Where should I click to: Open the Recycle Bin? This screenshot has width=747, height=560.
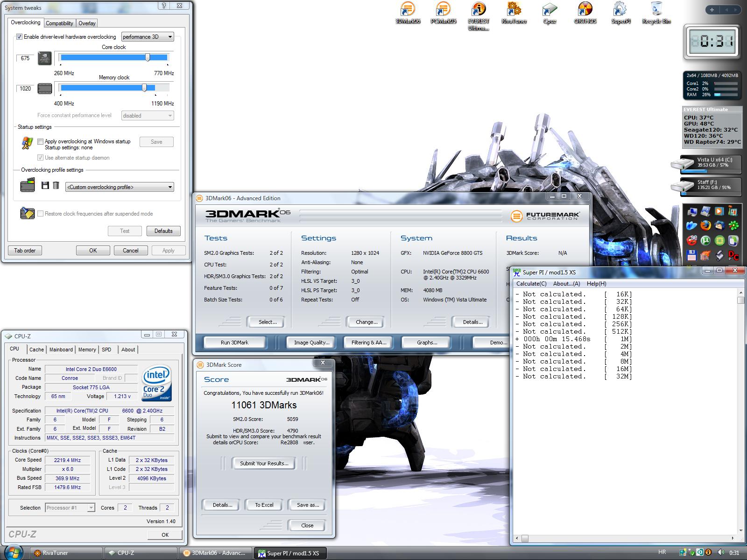tap(656, 13)
